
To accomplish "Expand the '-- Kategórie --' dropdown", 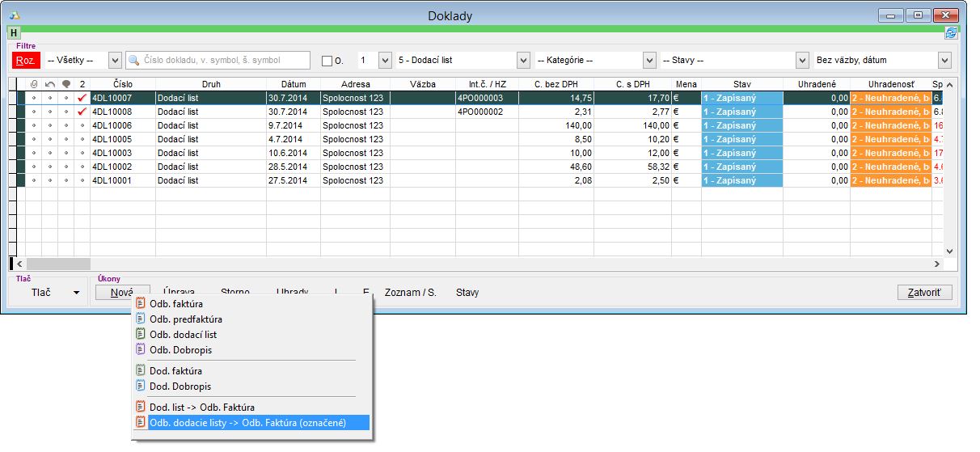I will click(648, 61).
